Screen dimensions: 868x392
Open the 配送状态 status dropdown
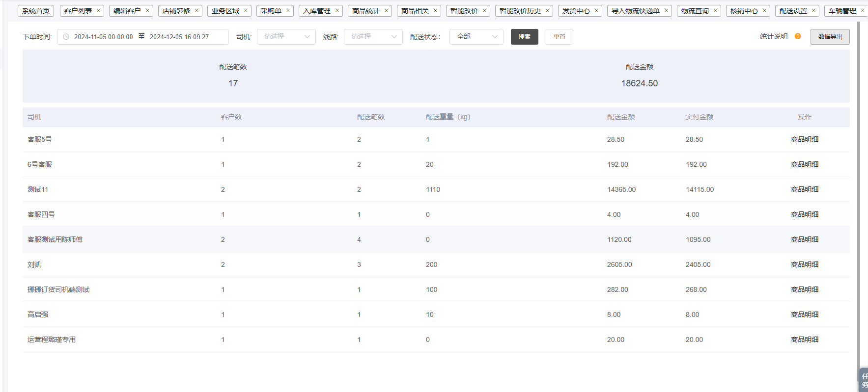pos(476,37)
